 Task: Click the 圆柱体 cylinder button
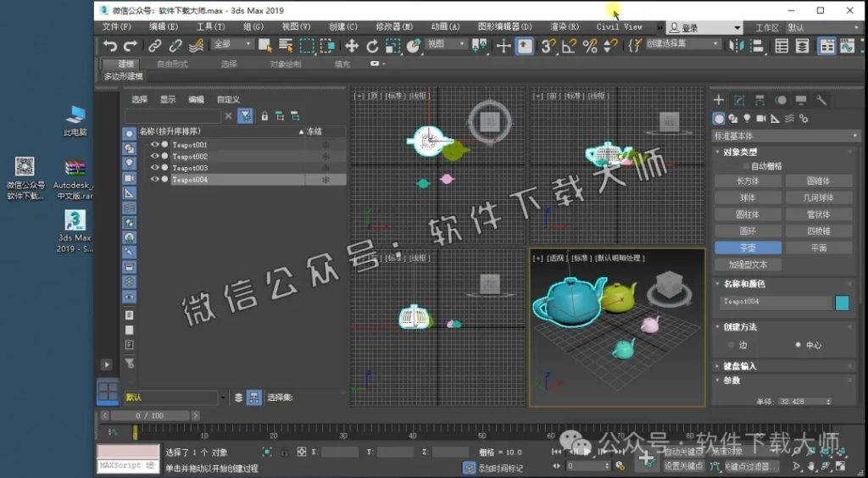[x=748, y=214]
